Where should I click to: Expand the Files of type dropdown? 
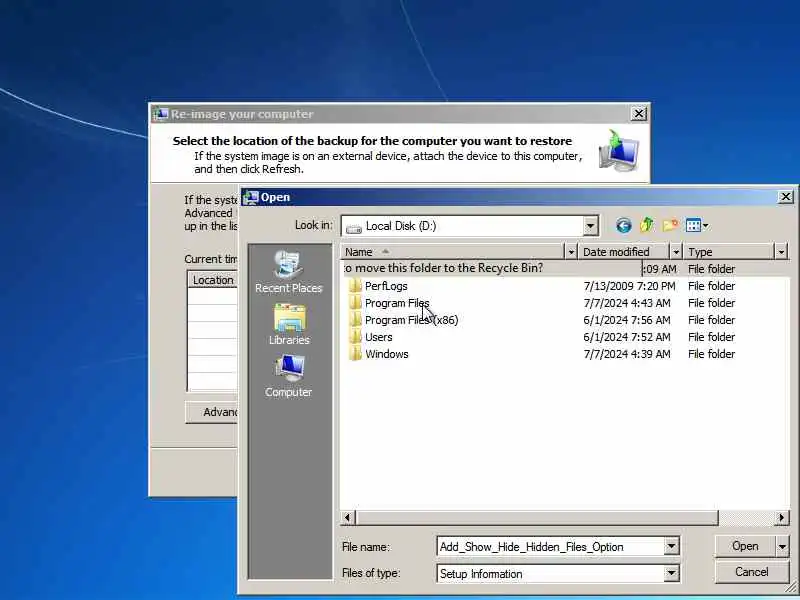click(671, 573)
